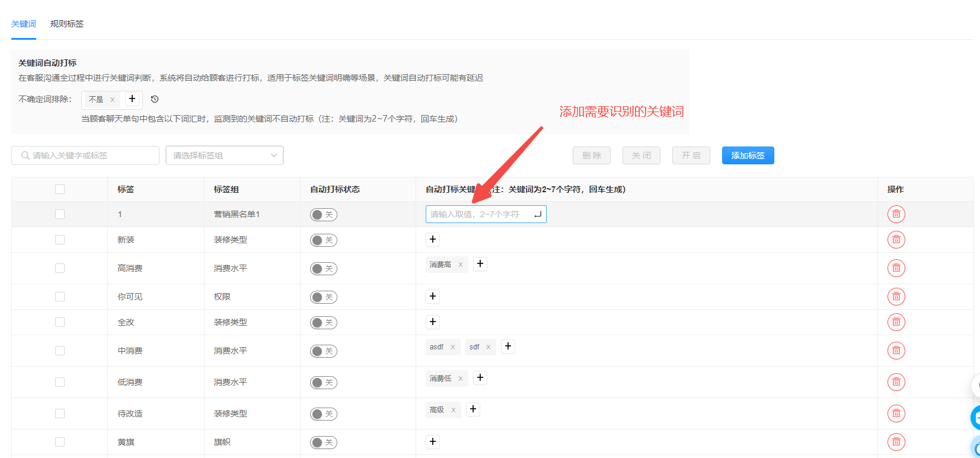Click trash icon for 中消费 row
980x458 pixels.
[x=896, y=351]
